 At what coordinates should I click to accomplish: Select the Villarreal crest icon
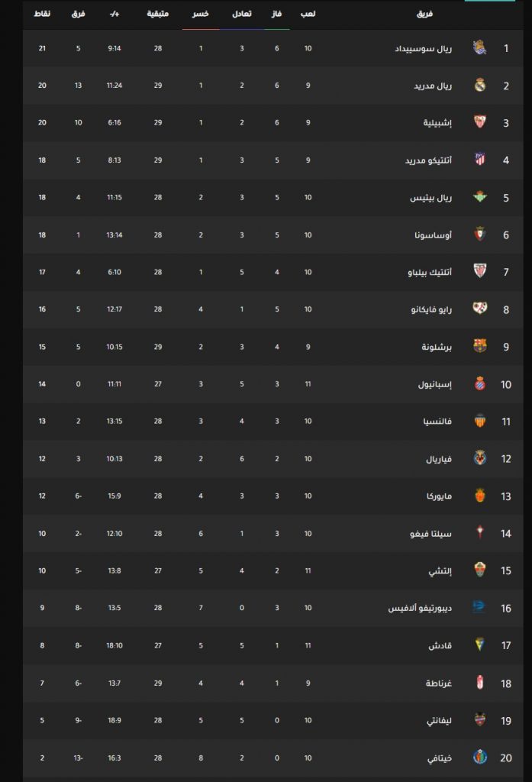[x=479, y=458]
